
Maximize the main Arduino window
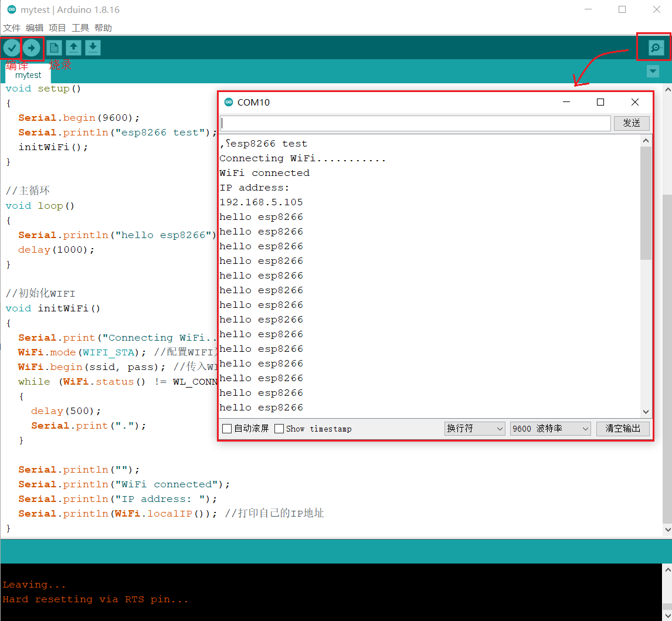(622, 9)
